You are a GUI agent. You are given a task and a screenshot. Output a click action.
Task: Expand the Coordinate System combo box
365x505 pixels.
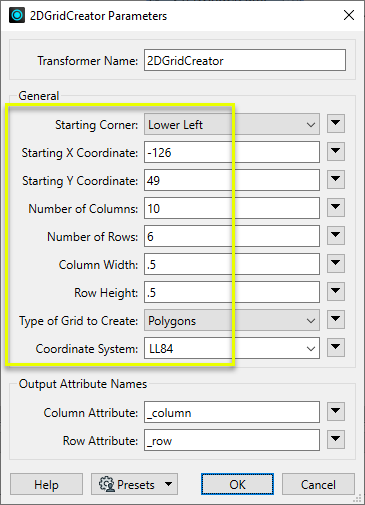(x=311, y=349)
